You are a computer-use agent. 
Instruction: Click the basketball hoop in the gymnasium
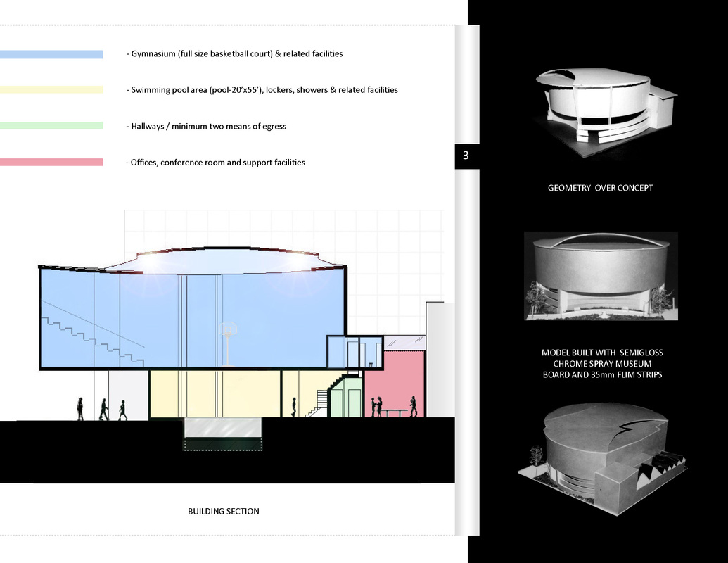(228, 343)
